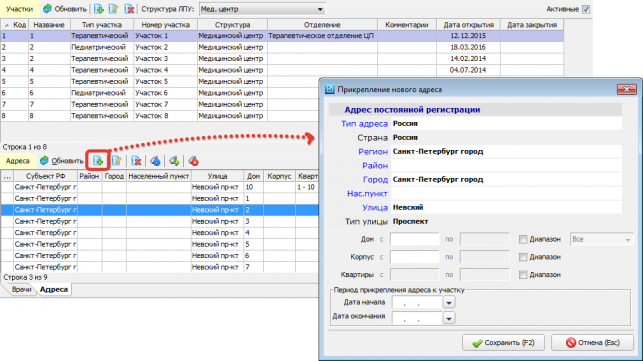Delete selected участок with red X icon
This screenshot has width=643, height=361.
pos(129,9)
